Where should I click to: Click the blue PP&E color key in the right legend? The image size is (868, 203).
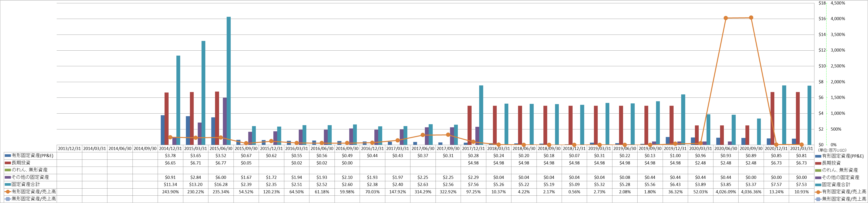pyautogui.click(x=818, y=156)
